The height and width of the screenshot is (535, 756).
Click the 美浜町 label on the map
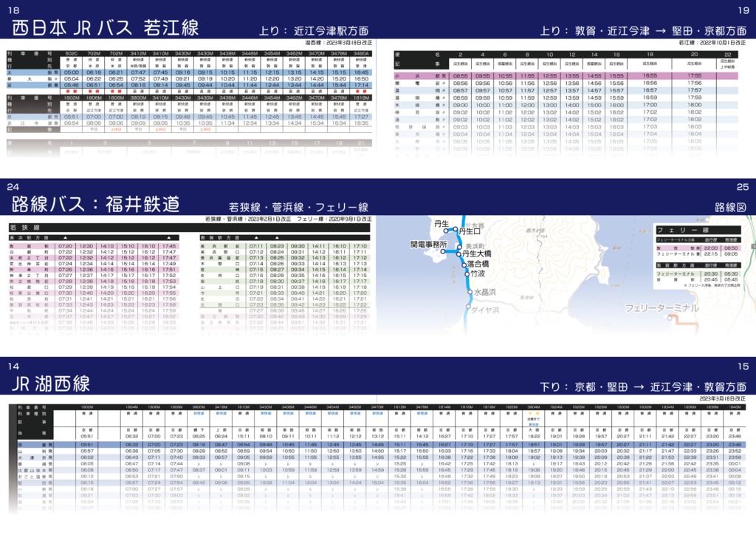pyautogui.click(x=475, y=246)
